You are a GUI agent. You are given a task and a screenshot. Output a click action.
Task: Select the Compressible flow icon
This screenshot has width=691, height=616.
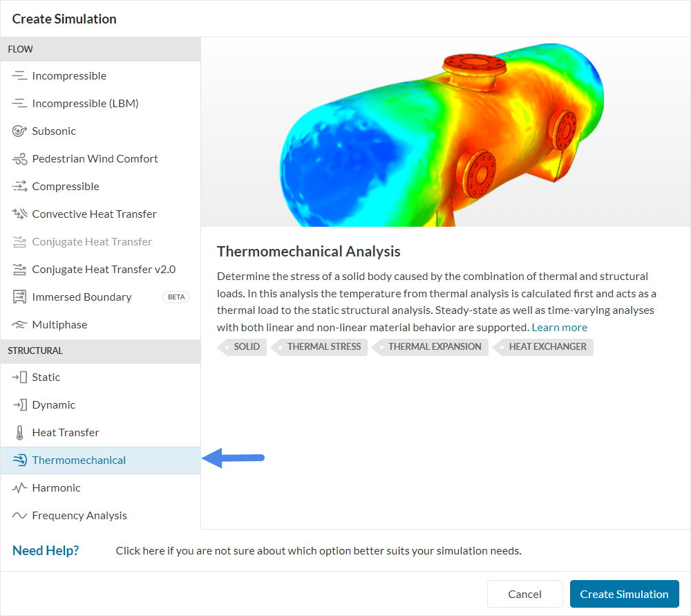coord(17,186)
